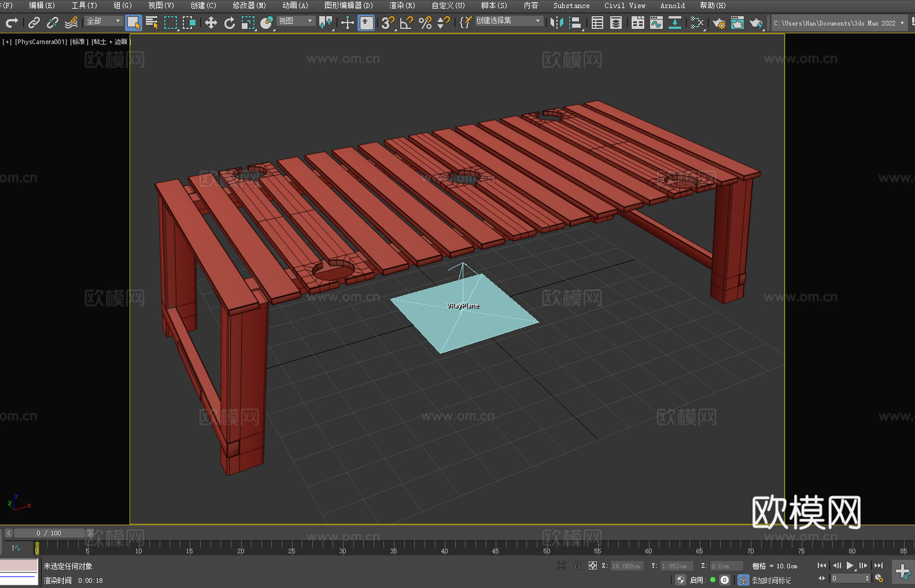Open the Schematic View icon
The width and height of the screenshot is (915, 588).
point(674,23)
